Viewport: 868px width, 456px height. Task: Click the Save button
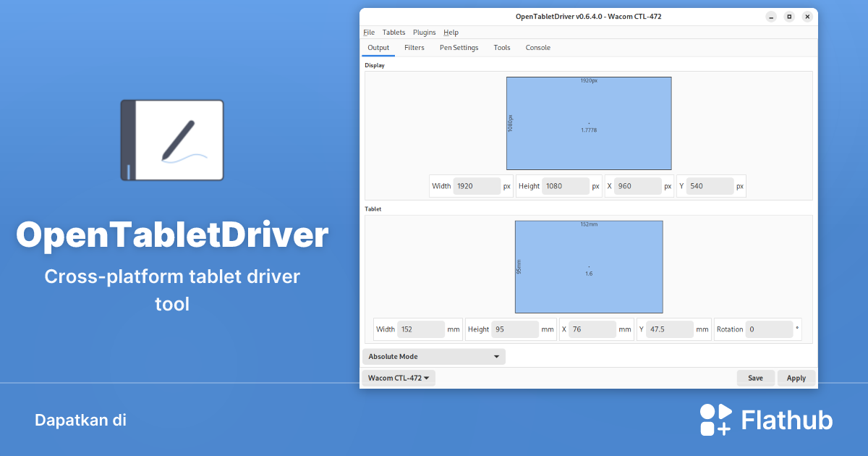pos(755,377)
